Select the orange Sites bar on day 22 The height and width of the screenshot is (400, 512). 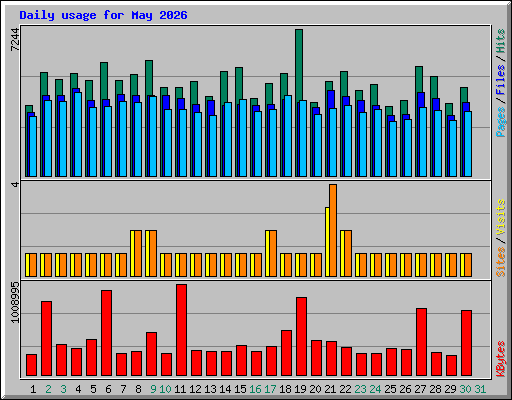[x=348, y=253]
